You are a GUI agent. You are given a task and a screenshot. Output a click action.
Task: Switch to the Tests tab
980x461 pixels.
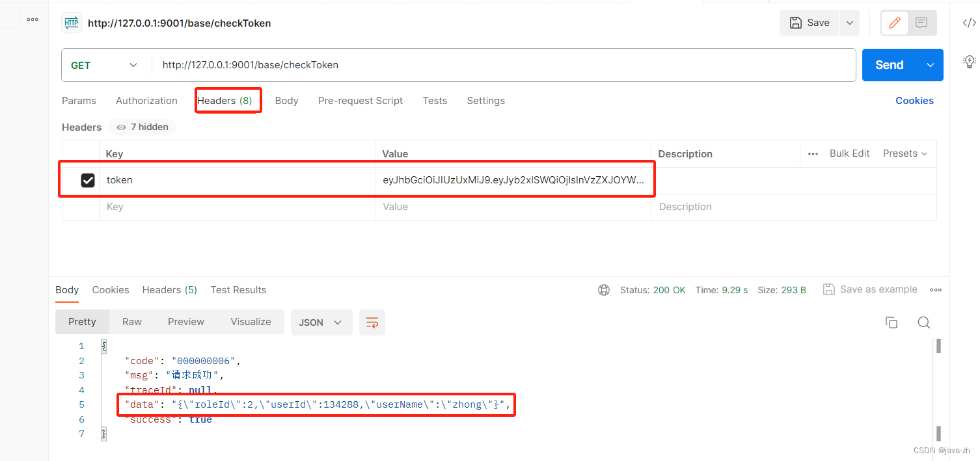435,100
